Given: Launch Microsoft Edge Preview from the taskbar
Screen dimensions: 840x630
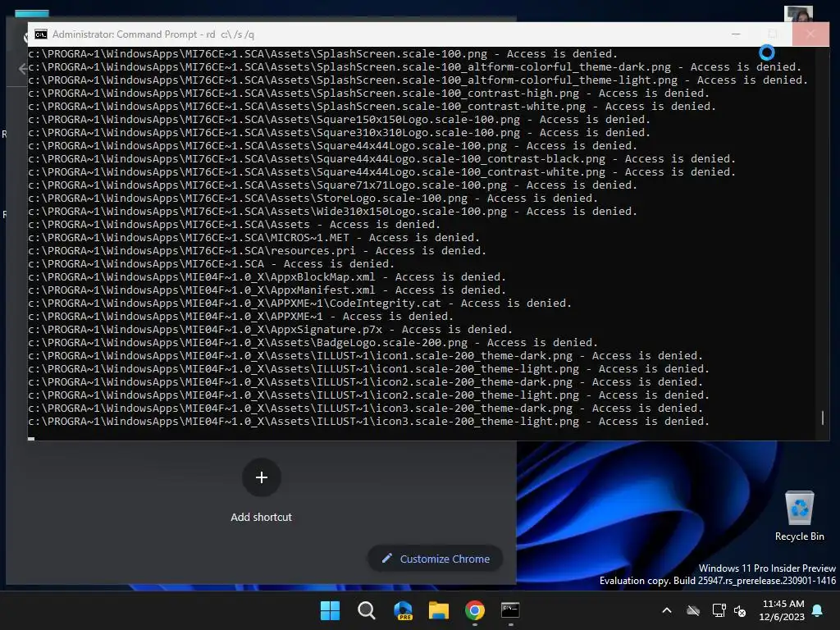Looking at the screenshot, I should (x=403, y=610).
